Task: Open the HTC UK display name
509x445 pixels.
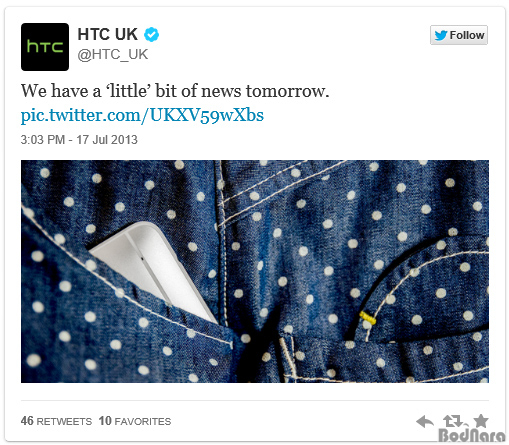Action: click(107, 34)
